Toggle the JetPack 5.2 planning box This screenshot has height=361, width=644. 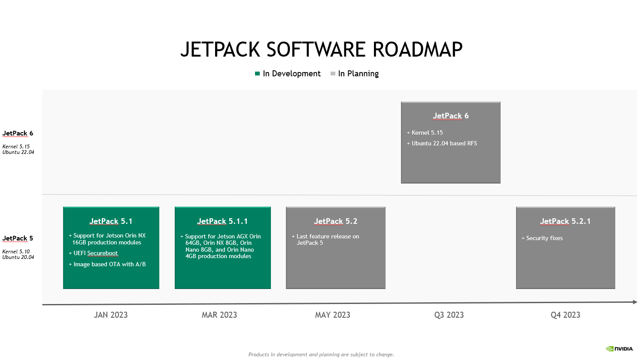(x=335, y=248)
